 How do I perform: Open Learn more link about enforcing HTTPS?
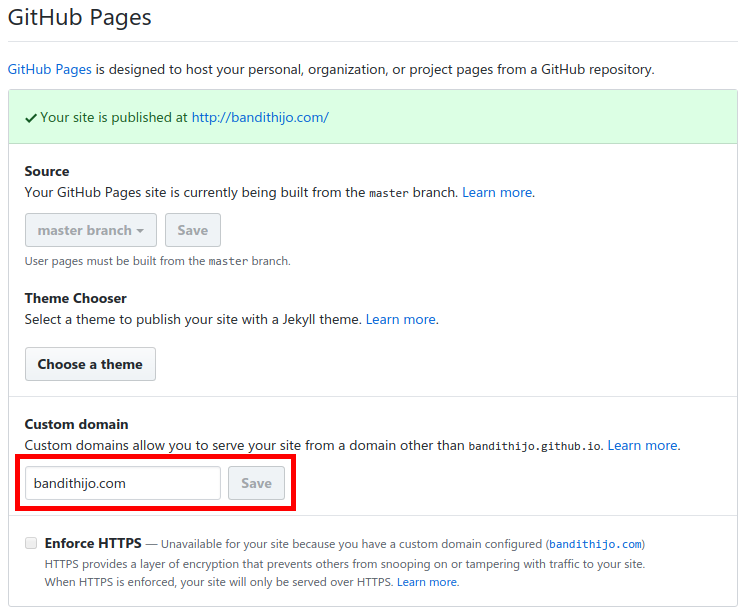pyautogui.click(x=427, y=581)
